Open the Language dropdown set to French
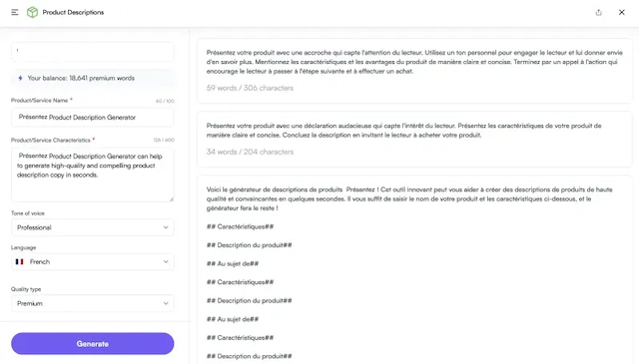This screenshot has height=364, width=639. (x=93, y=262)
